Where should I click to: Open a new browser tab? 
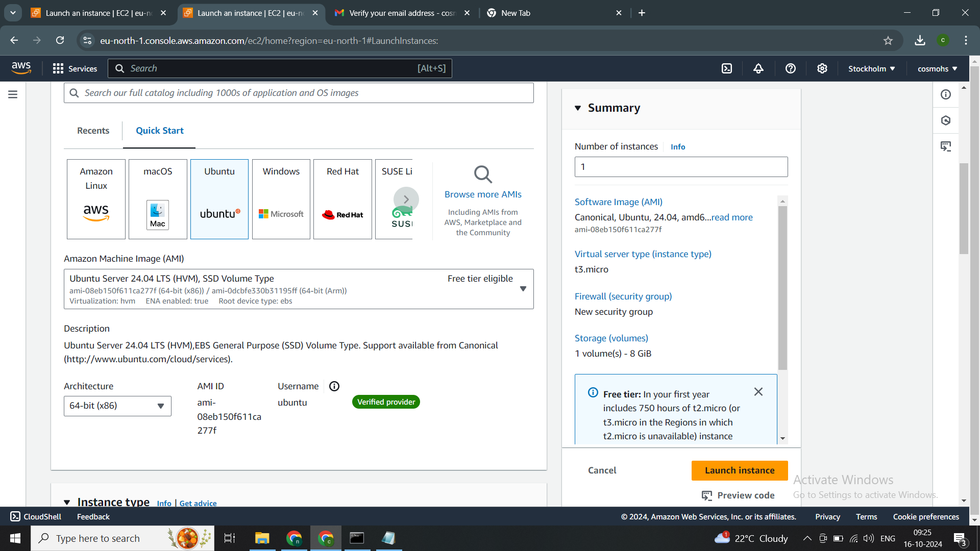642,13
